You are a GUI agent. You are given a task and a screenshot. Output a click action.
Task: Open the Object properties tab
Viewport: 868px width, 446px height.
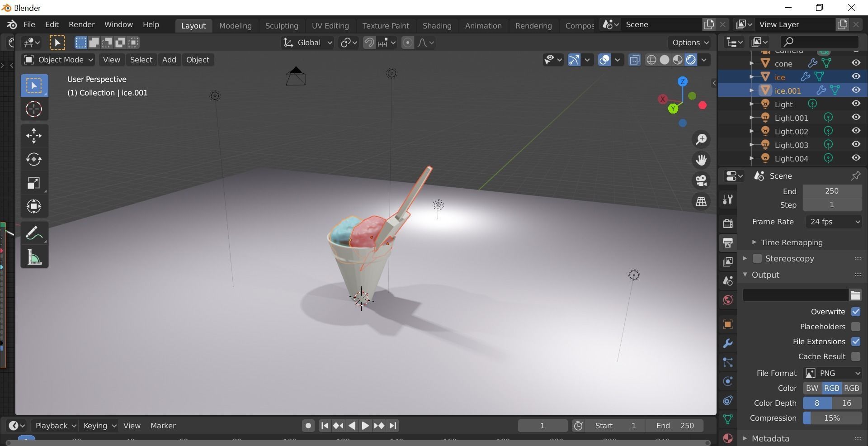727,324
